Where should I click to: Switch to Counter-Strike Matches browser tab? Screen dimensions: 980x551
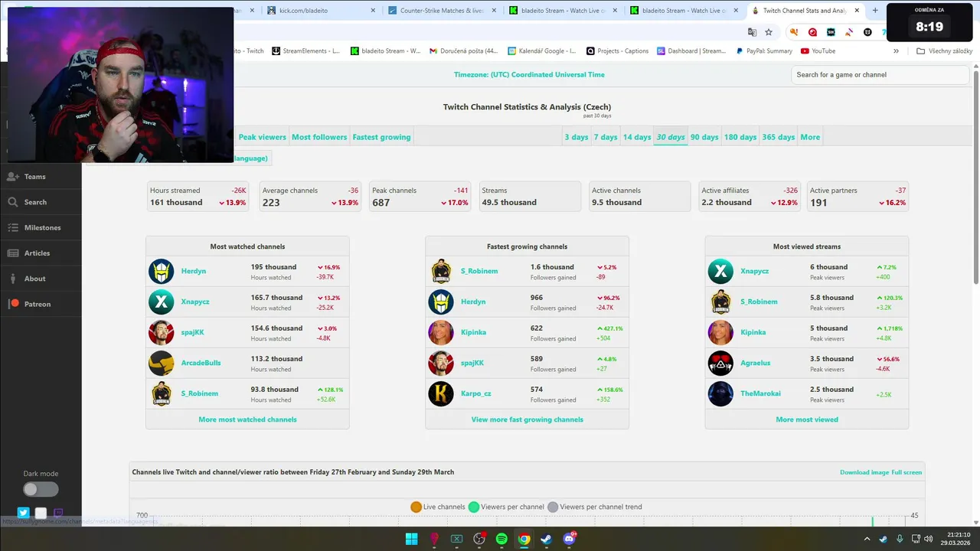tap(442, 11)
